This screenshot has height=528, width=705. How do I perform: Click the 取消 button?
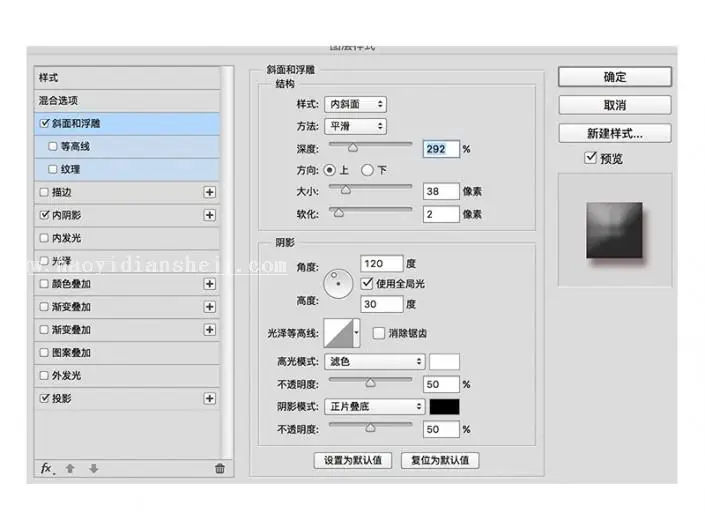click(615, 105)
